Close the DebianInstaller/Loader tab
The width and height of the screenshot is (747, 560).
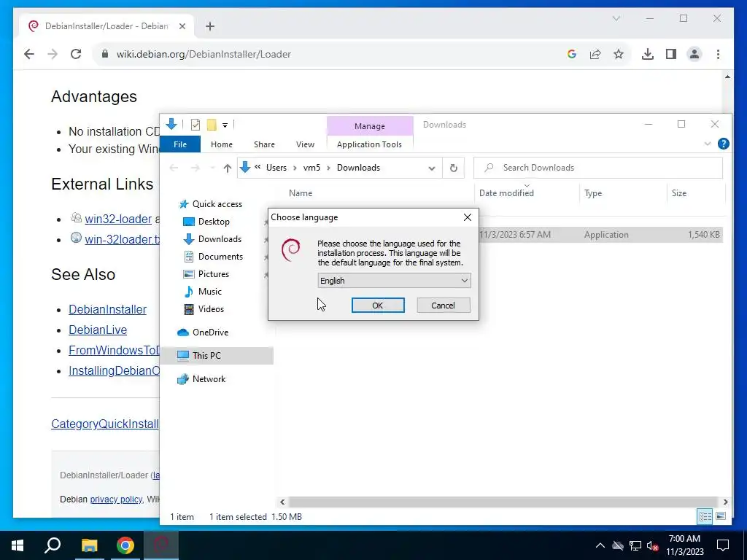(x=182, y=27)
